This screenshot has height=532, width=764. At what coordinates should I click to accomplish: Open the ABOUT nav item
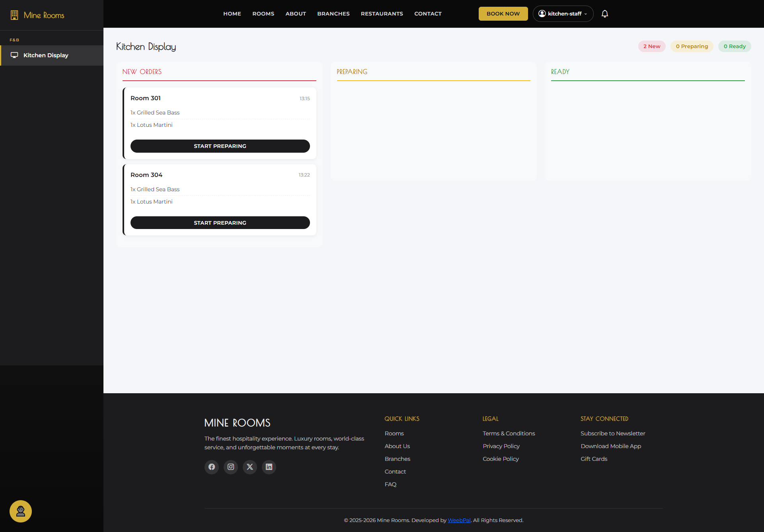point(296,14)
